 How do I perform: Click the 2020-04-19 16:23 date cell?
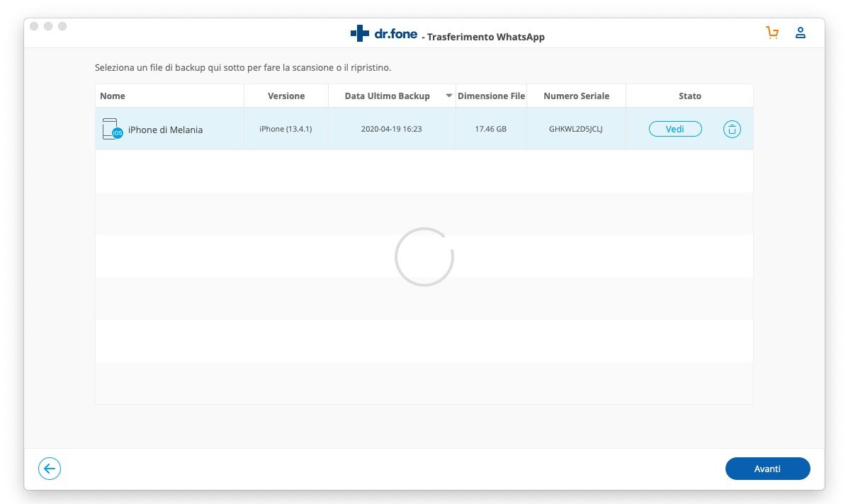(x=392, y=130)
